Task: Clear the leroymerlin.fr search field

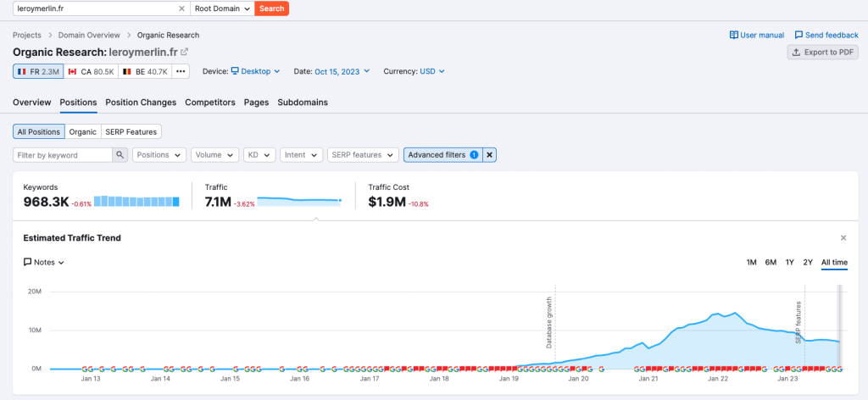Action: click(x=181, y=8)
